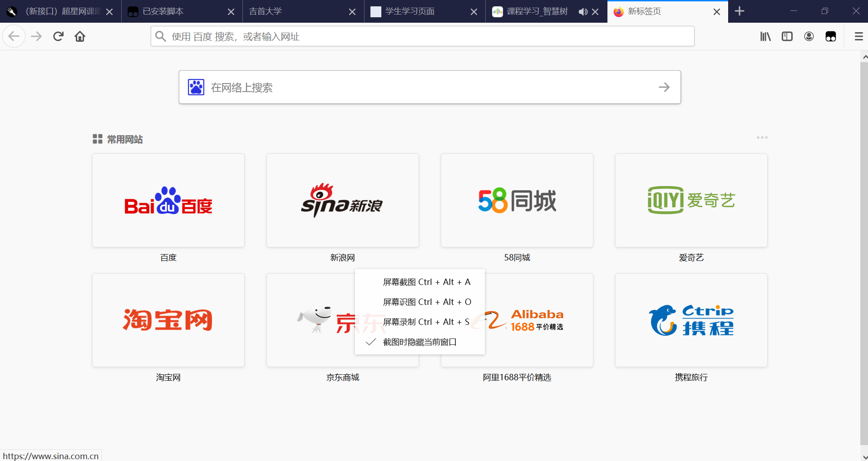Choose 屏幕截图 Ctrl + Alt + A
The image size is (868, 461).
point(420,282)
